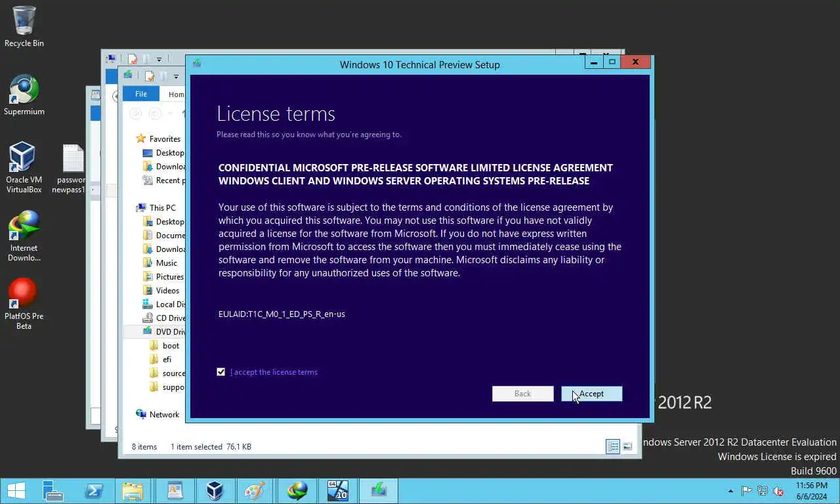Open Server Manager from the taskbar

52,491
